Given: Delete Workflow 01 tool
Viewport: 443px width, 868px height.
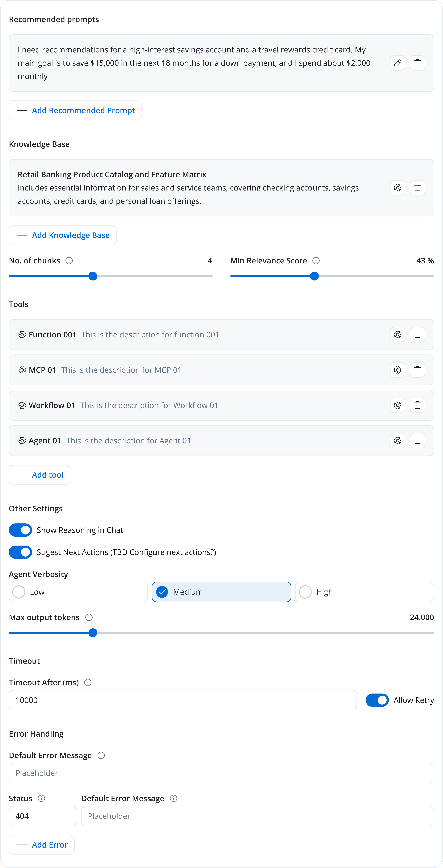Looking at the screenshot, I should point(417,405).
